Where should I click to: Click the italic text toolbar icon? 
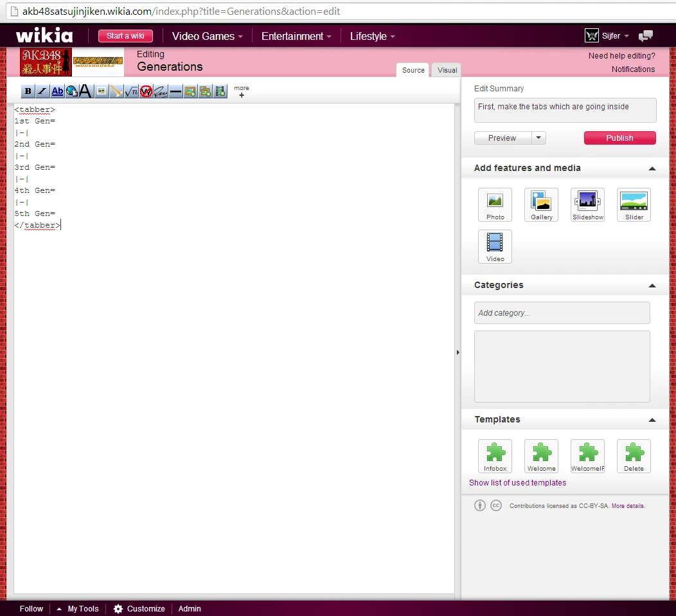(x=42, y=91)
